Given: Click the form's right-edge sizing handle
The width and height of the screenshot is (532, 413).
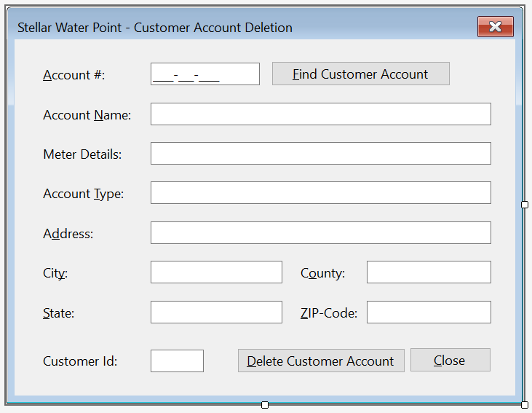Looking at the screenshot, I should [525, 205].
